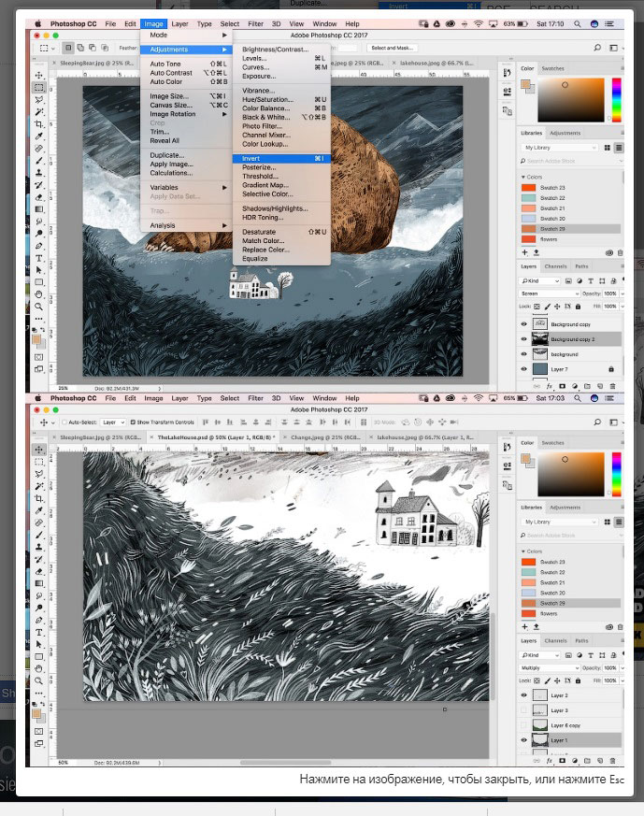Uncheck Show Transform Controls checkbox
Screen dimensions: 644x816
coord(133,422)
